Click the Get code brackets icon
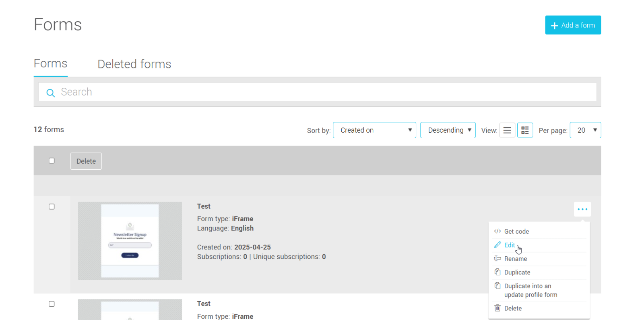The image size is (644, 320). click(x=497, y=231)
